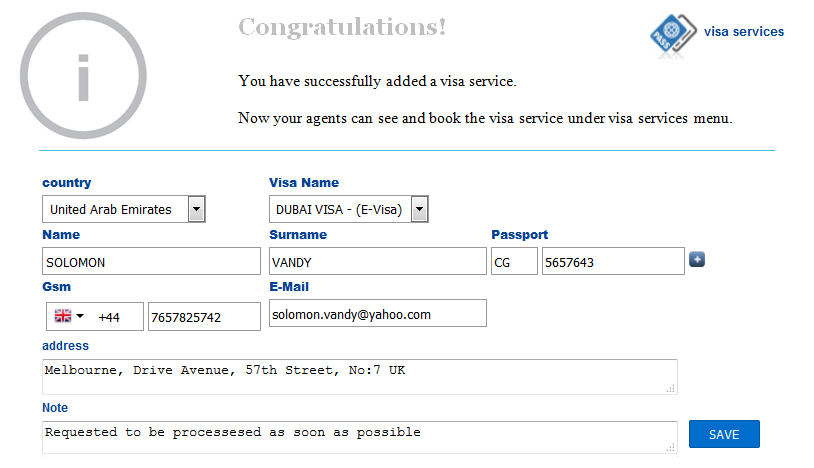Click the address box resize grip

(671, 388)
